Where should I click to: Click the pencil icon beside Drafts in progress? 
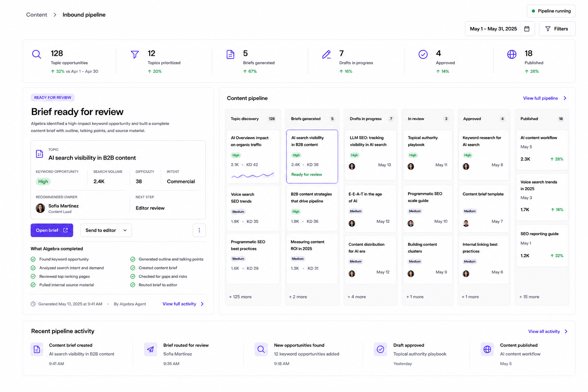click(327, 54)
